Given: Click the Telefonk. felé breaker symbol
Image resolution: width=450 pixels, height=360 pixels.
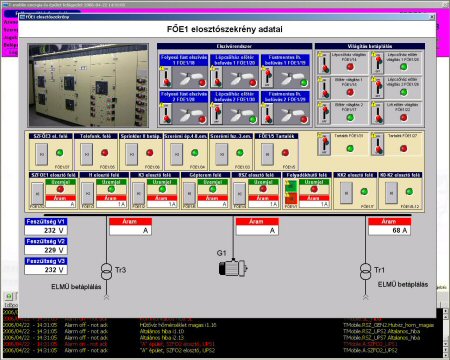Looking at the screenshot, I should (87, 154).
